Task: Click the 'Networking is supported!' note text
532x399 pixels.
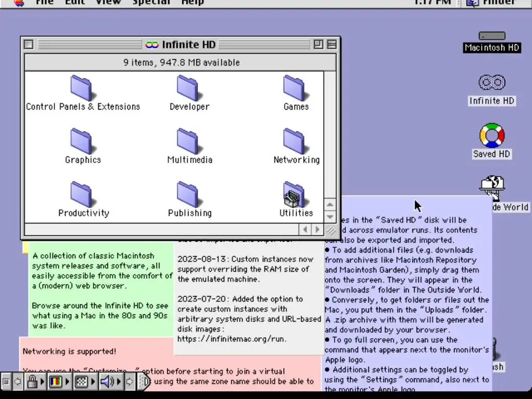Action: (x=70, y=352)
